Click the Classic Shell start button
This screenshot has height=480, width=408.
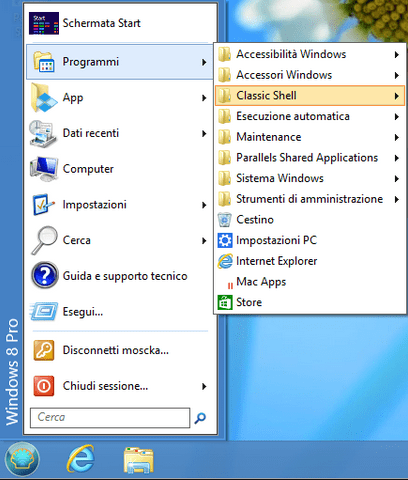[22, 459]
